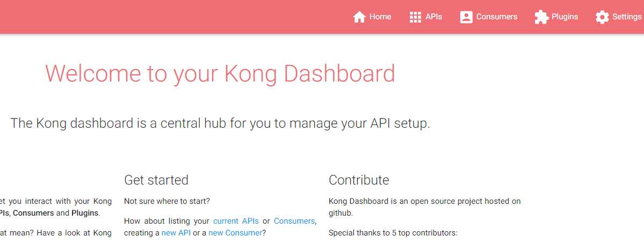This screenshot has height=243, width=644.
Task: Click the "Contribute" section heading
Action: [359, 180]
